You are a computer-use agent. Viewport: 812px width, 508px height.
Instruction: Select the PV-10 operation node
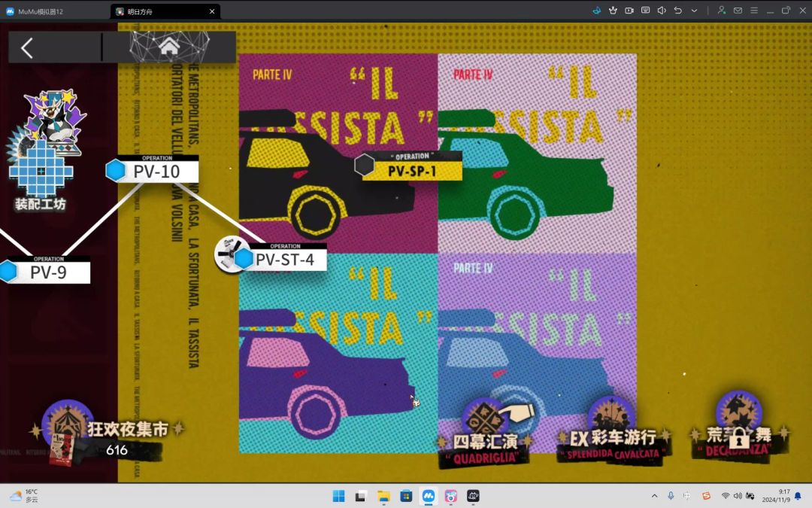157,171
